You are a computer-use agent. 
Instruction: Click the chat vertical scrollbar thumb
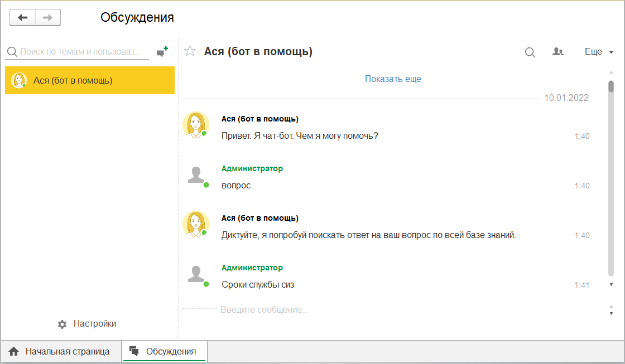click(x=611, y=86)
